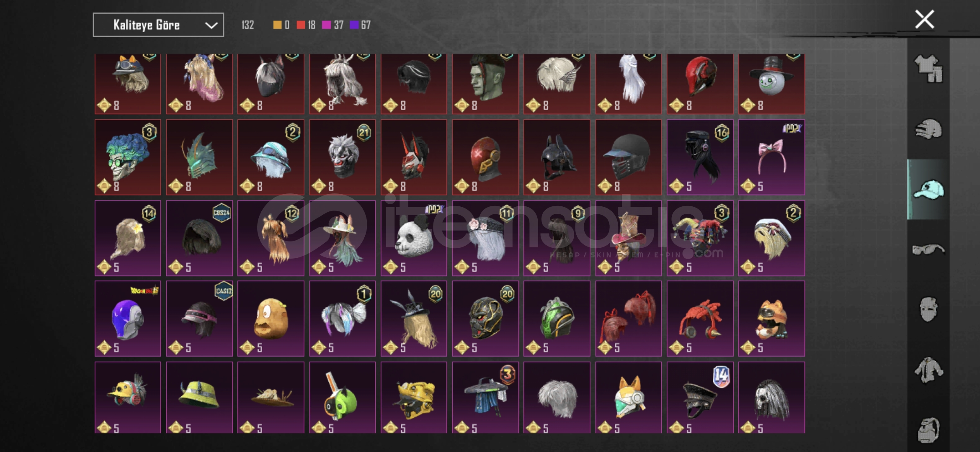Select the green-haired clown mask item

[x=128, y=157]
